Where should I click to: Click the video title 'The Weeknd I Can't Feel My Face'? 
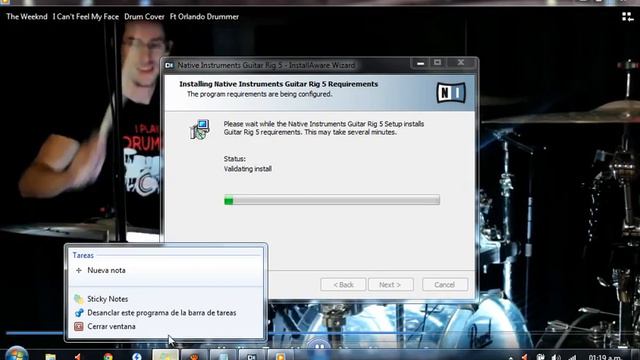tap(62, 17)
